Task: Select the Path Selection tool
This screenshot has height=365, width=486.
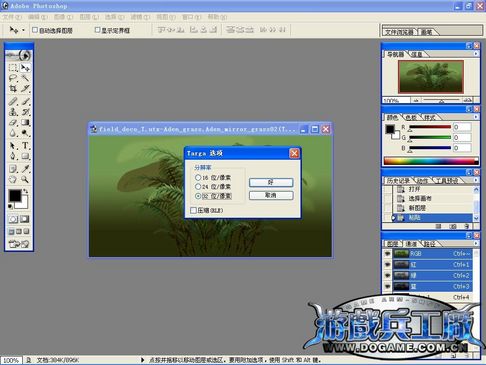Action: click(x=13, y=146)
